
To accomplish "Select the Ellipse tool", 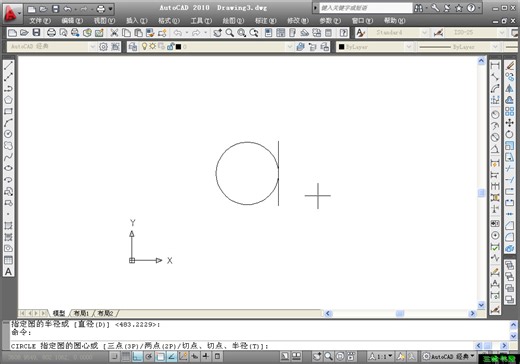I will click(8, 168).
